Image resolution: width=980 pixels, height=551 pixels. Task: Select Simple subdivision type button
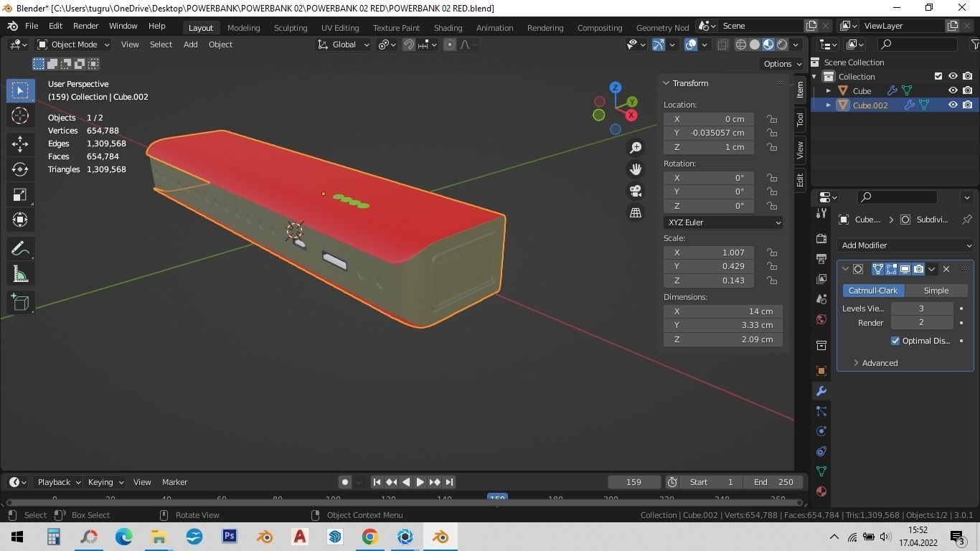[936, 291]
